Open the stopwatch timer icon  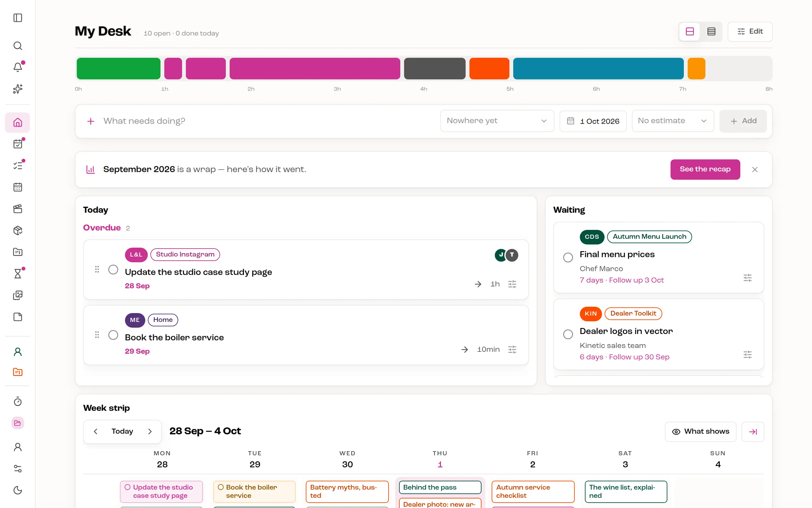(18, 402)
